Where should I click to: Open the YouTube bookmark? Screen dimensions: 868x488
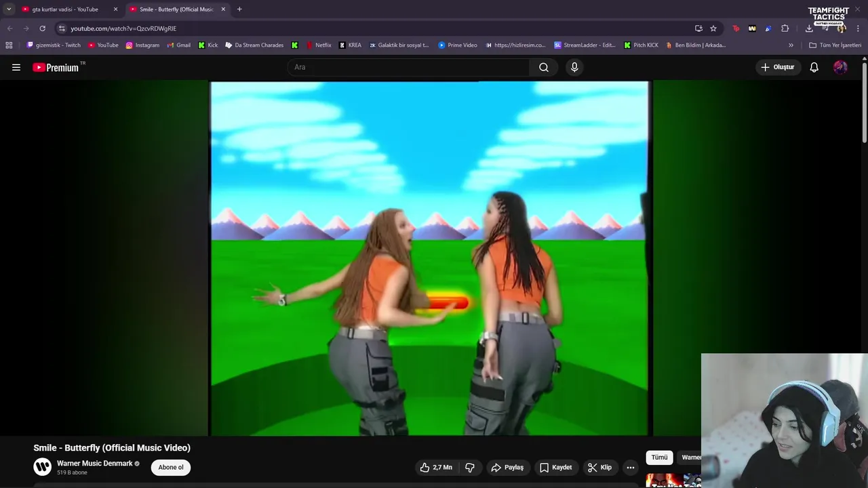(x=103, y=45)
